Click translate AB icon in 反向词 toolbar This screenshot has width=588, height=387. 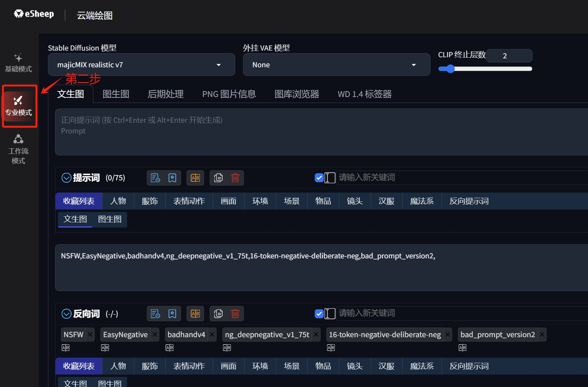pos(196,314)
